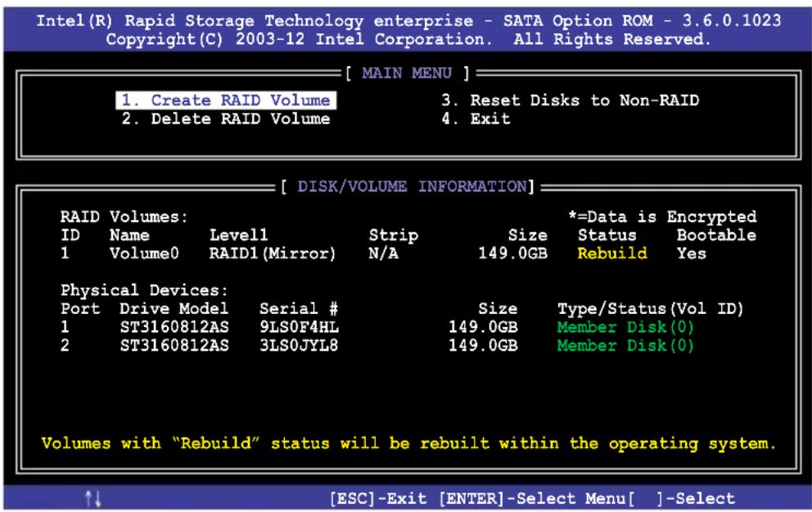The width and height of the screenshot is (812, 512).
Task: Click the volume size 149.0GB in RAID Volumes row
Action: 512,254
